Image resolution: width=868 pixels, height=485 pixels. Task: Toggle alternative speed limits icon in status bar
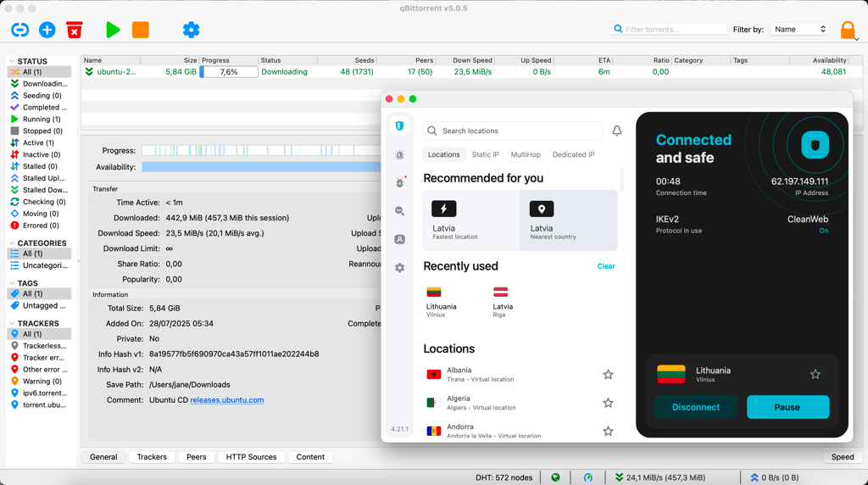click(x=588, y=477)
